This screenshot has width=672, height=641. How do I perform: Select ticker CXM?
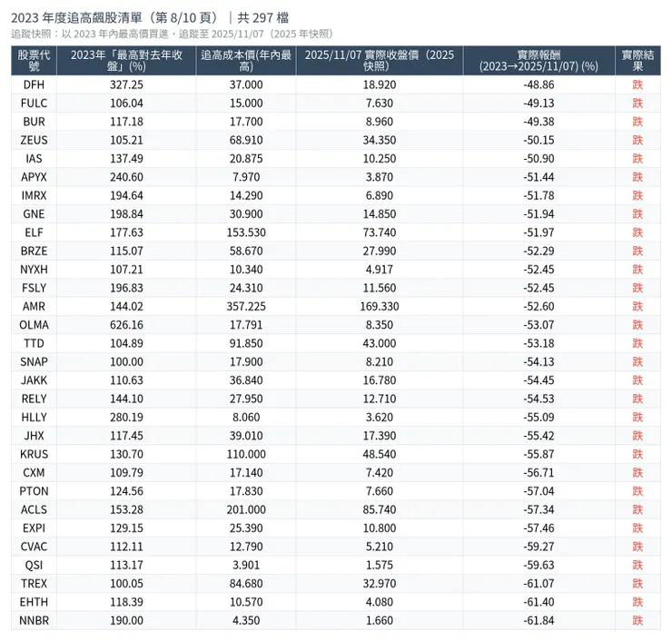pyautogui.click(x=34, y=473)
